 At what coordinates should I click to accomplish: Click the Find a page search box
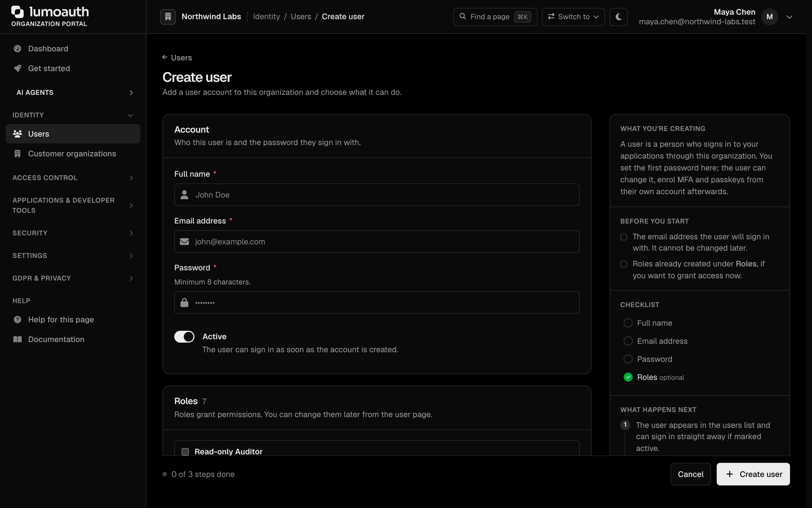click(x=495, y=17)
